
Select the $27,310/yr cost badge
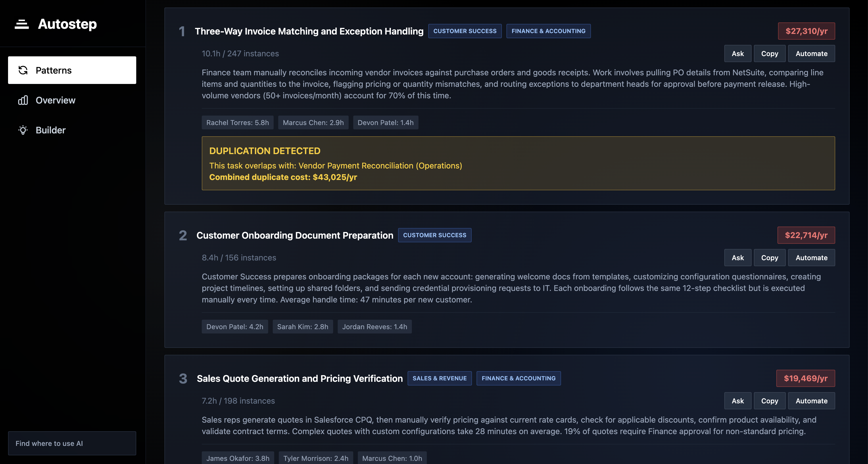point(806,31)
